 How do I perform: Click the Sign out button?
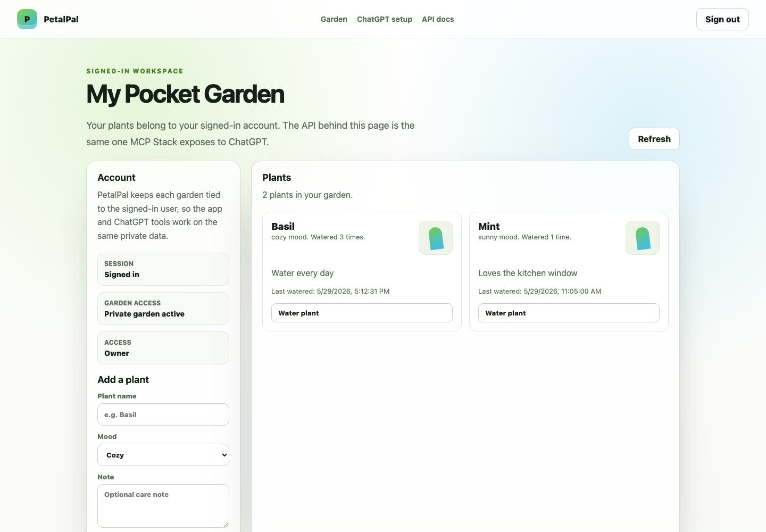pyautogui.click(x=722, y=19)
